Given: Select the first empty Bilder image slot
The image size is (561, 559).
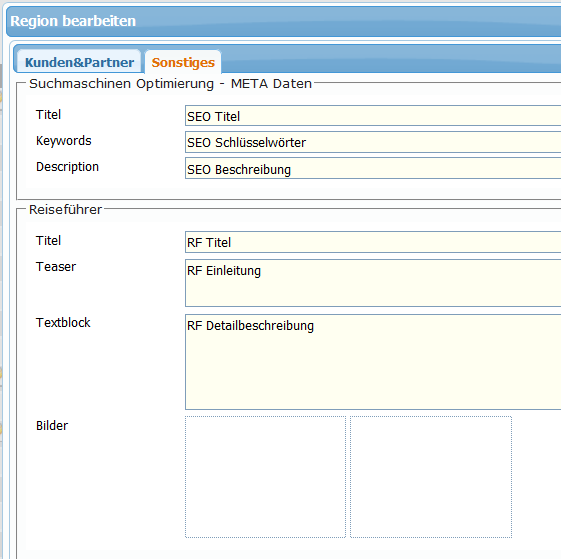Looking at the screenshot, I should [x=265, y=477].
